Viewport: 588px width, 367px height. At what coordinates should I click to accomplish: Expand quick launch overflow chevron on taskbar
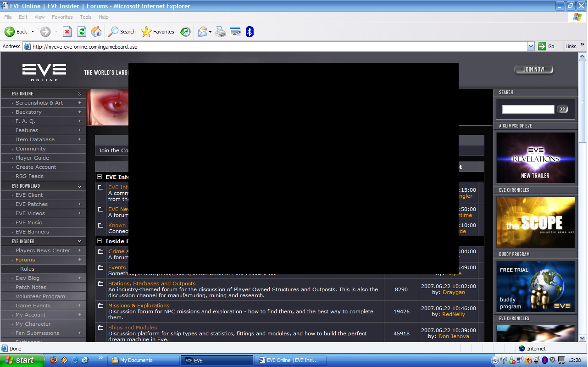point(101,358)
